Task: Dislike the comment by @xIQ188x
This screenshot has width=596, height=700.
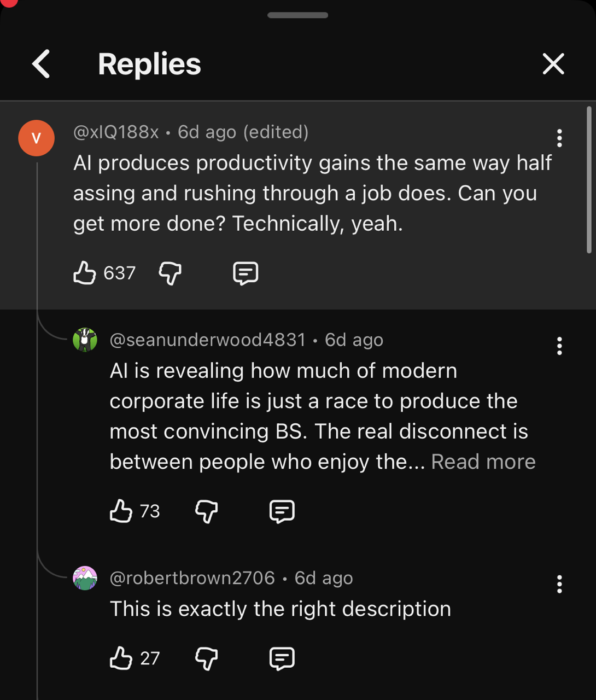Action: (170, 272)
